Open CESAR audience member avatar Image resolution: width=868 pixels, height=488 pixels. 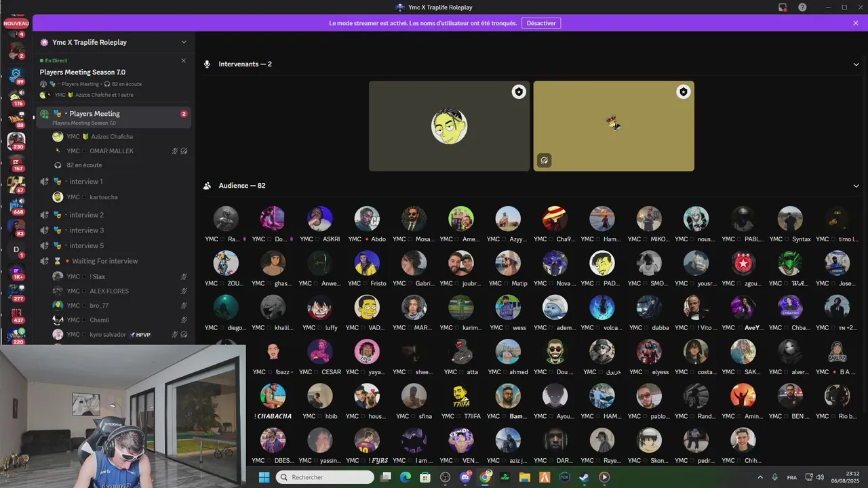click(320, 352)
